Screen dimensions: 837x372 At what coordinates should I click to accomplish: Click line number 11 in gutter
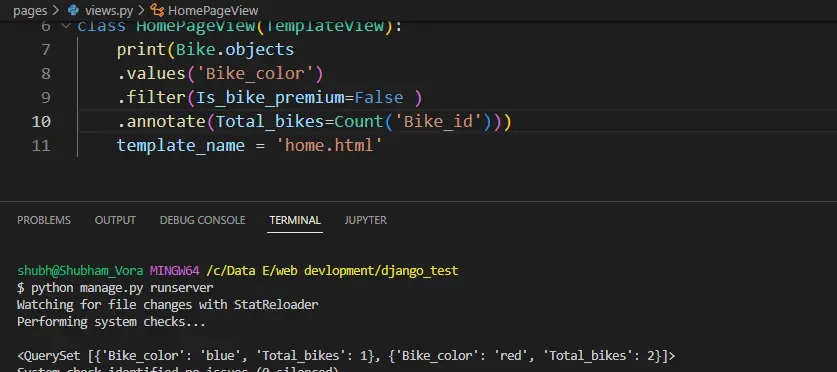click(41, 146)
